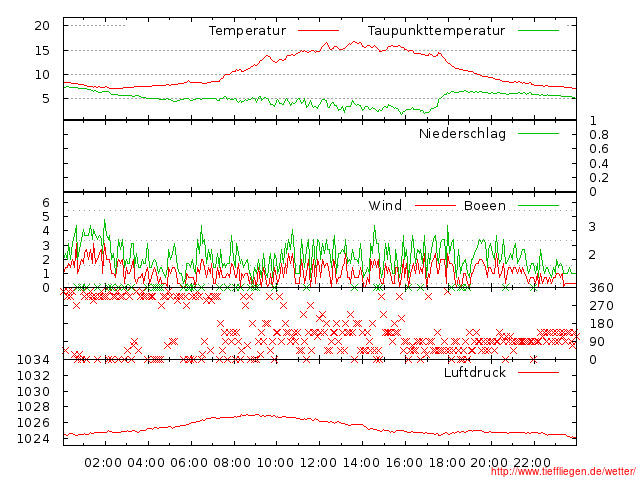Click the 06:00 time axis label

tap(189, 463)
